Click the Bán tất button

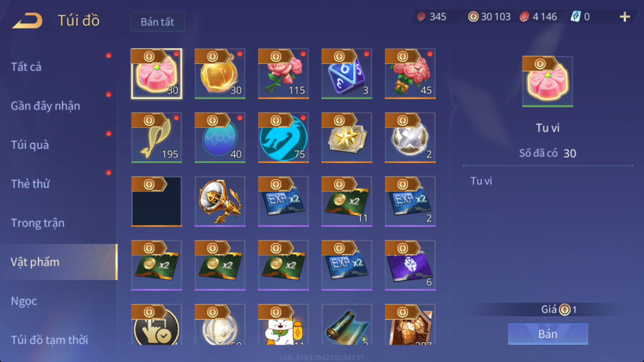[x=157, y=22]
